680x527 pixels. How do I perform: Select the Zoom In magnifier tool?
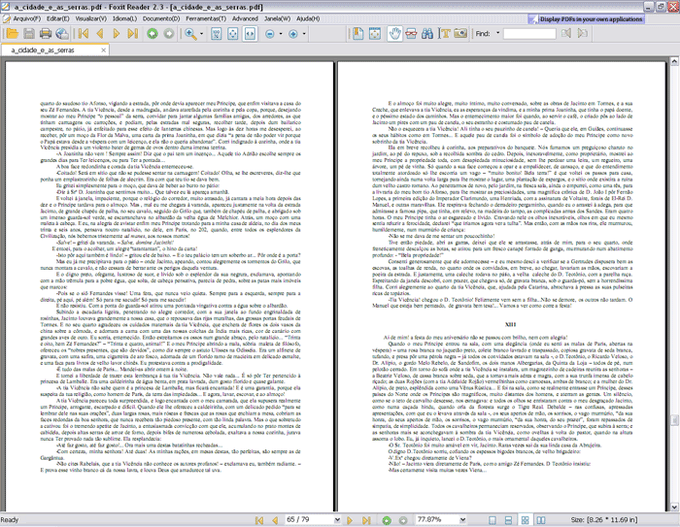[190, 34]
